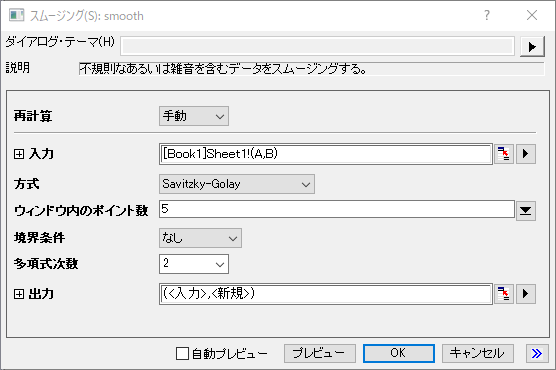This screenshot has height=370, width=556.
Task: Expand the 出力 tree node
Action: pos(19,294)
